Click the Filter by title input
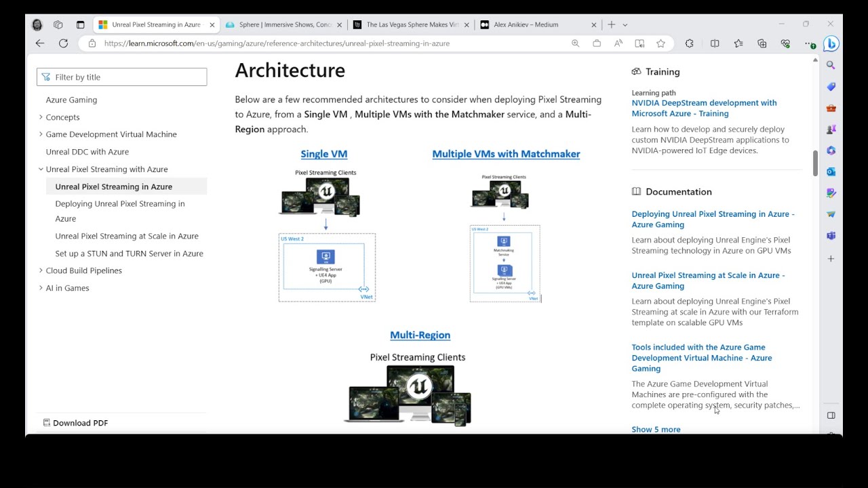The image size is (868, 488). click(x=122, y=77)
